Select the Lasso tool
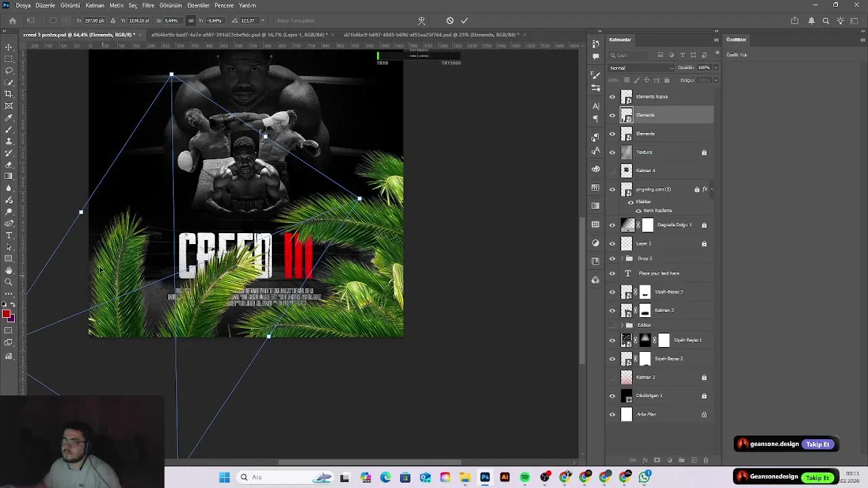 9,70
